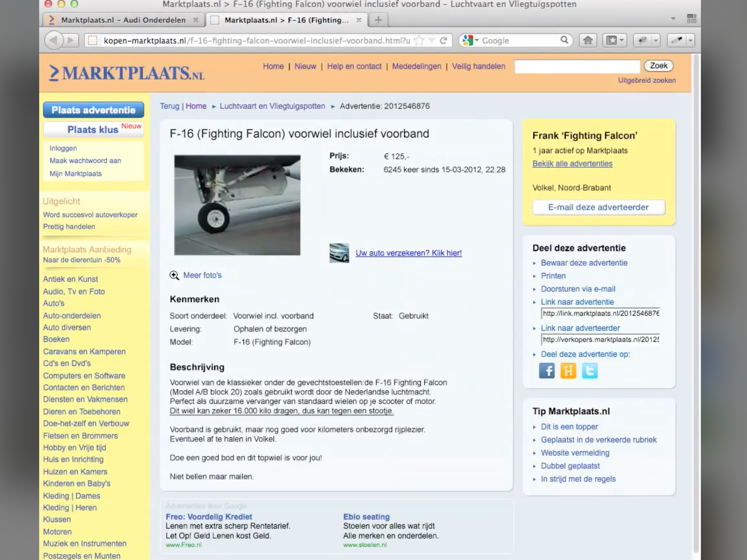747x560 pixels.
Task: Click Inloggen in the sidebar
Action: 63,148
